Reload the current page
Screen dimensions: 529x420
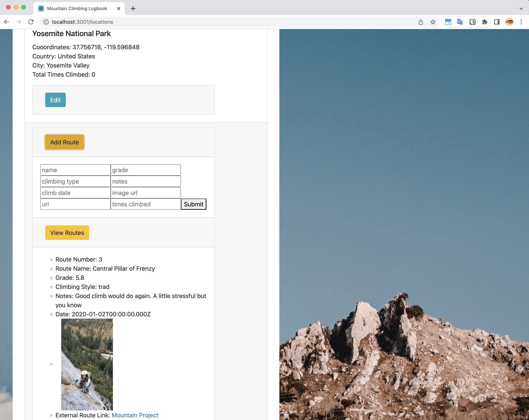(x=31, y=22)
